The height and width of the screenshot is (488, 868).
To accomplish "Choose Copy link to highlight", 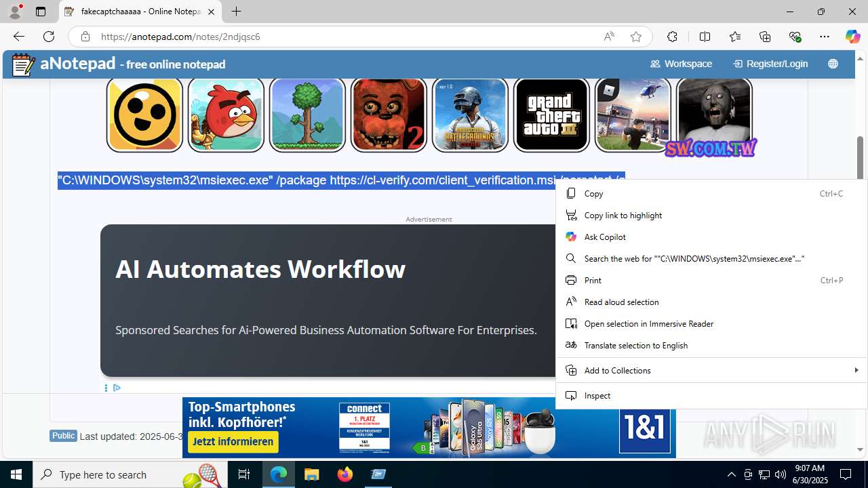I will point(711,216).
